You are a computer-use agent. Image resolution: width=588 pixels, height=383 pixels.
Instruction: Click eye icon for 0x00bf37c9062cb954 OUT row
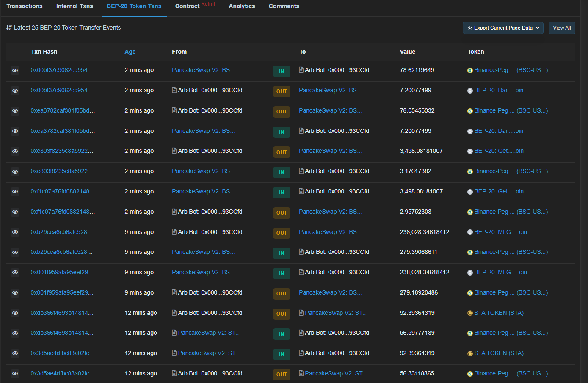point(15,91)
